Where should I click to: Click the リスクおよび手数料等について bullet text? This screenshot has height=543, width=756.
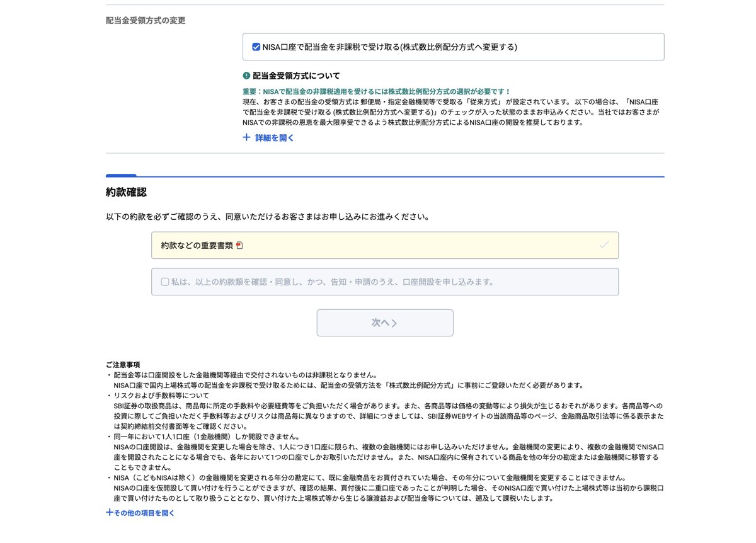point(161,396)
